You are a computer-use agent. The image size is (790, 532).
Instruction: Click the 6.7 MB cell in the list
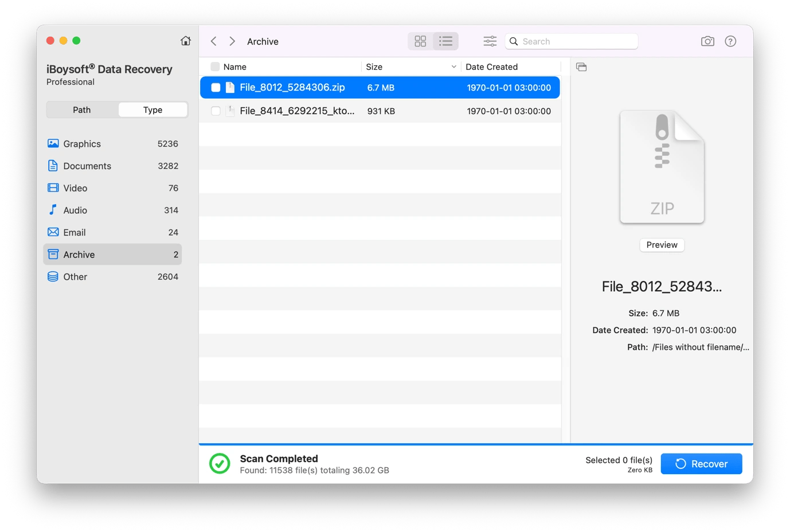[381, 88]
